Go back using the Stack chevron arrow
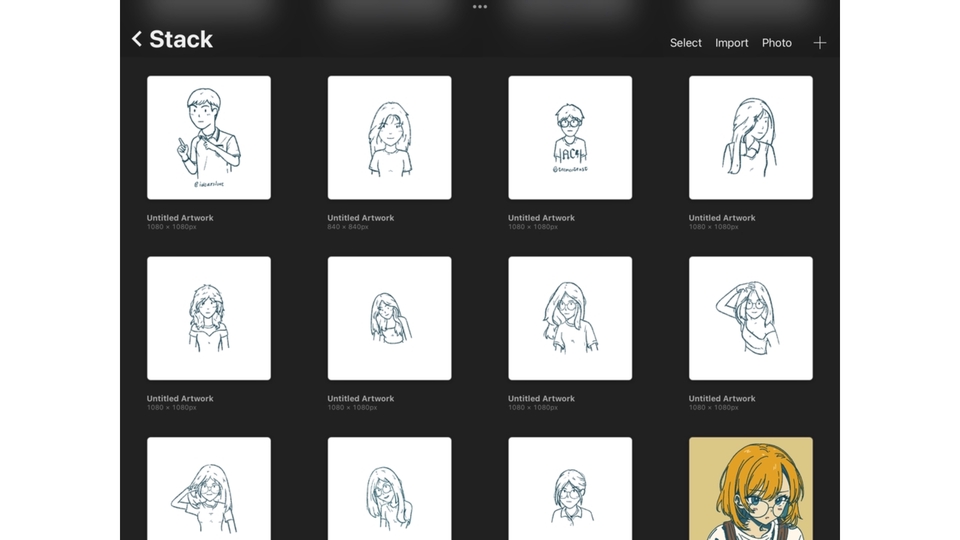This screenshot has height=540, width=960. [137, 40]
